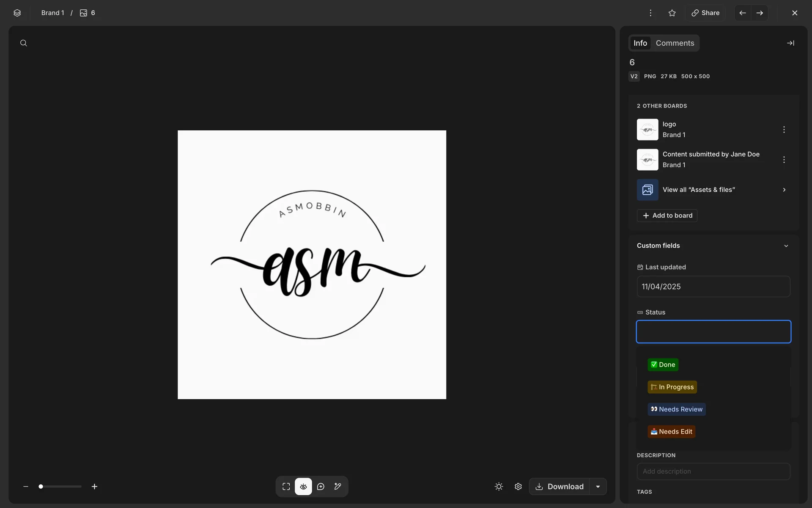Select Needs Review status option

(x=676, y=409)
